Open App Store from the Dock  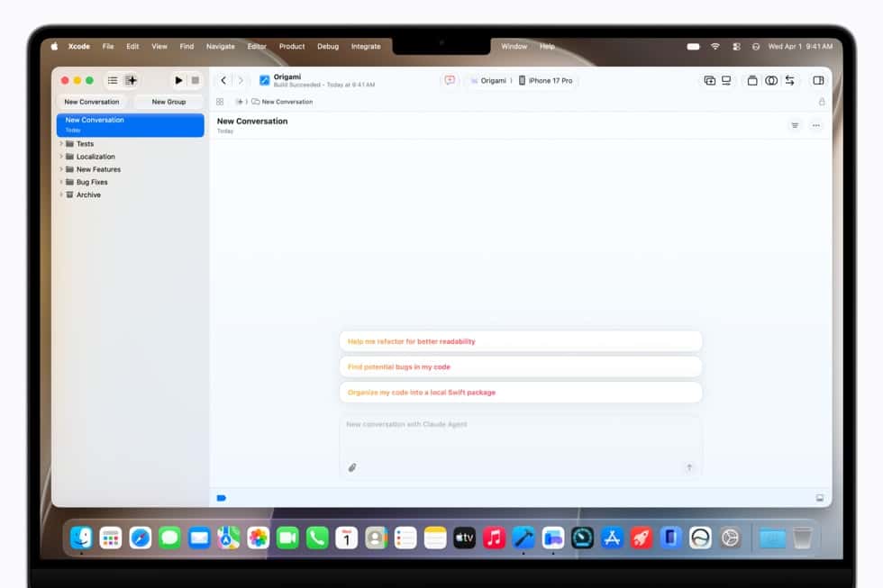click(612, 538)
